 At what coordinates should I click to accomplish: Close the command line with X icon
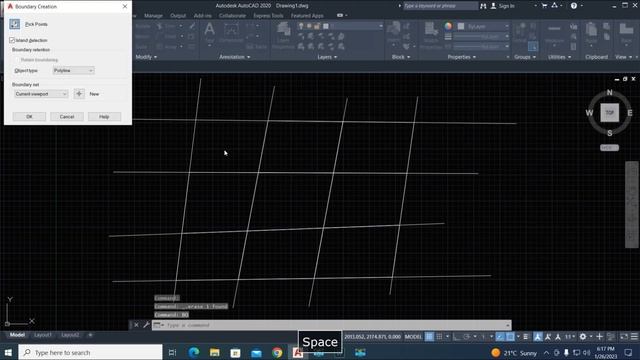tap(136, 325)
